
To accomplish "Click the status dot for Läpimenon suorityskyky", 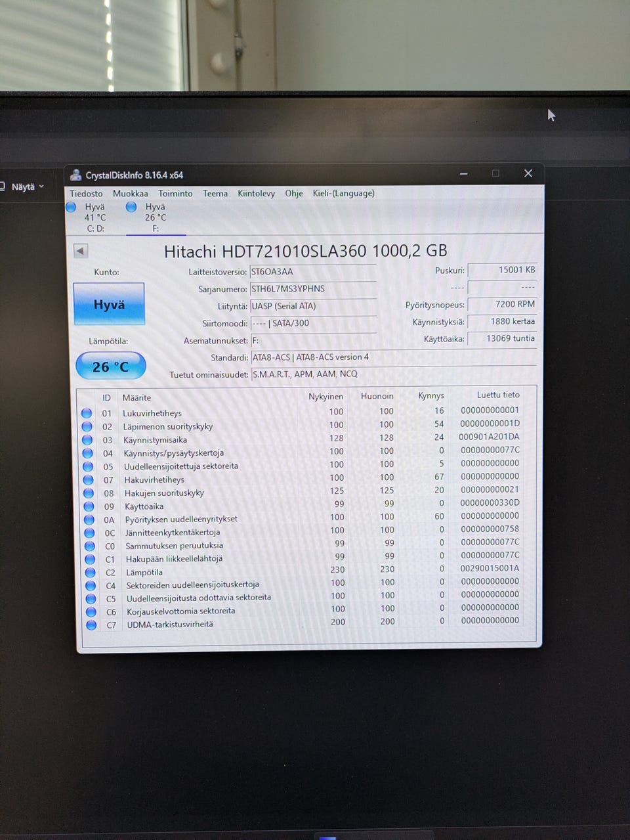I will click(87, 426).
